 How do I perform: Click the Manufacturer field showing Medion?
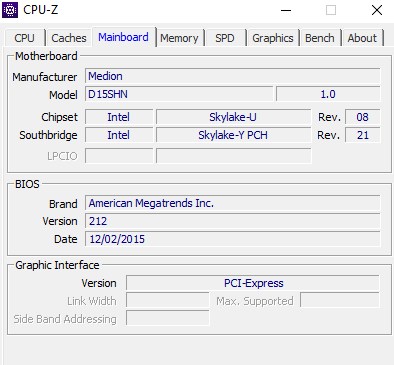click(233, 76)
